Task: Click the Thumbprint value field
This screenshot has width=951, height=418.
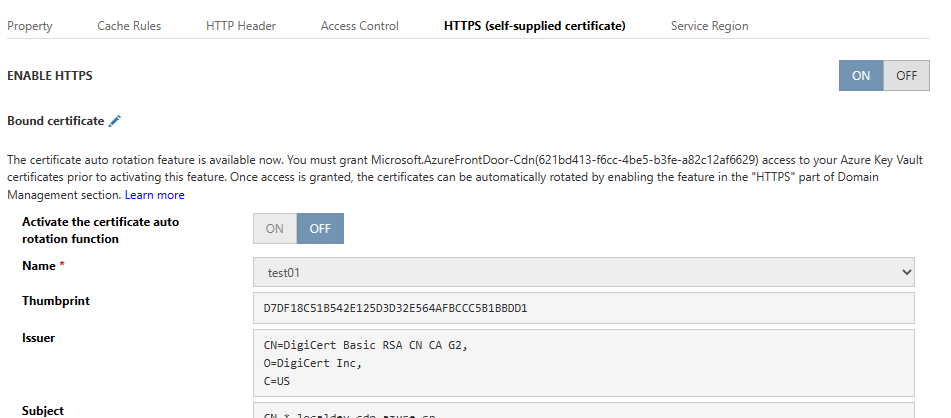Action: [584, 308]
